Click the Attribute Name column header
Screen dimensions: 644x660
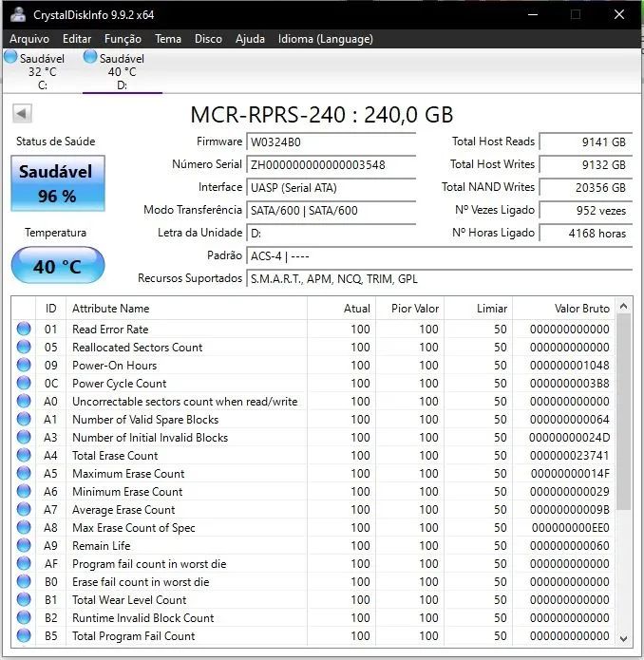(186, 308)
